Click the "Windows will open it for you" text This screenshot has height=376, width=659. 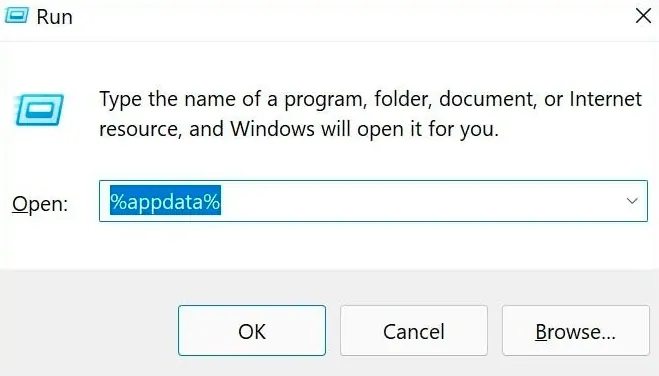(364, 129)
